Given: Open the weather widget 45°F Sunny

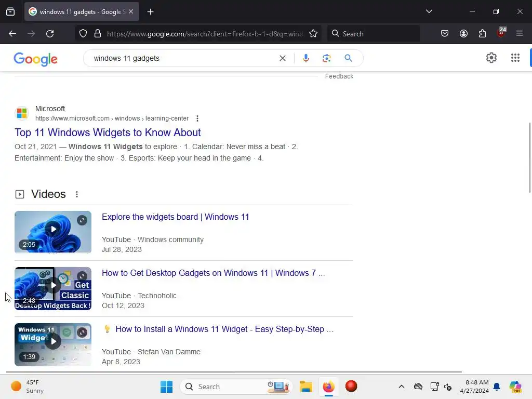Looking at the screenshot, I should [27, 387].
